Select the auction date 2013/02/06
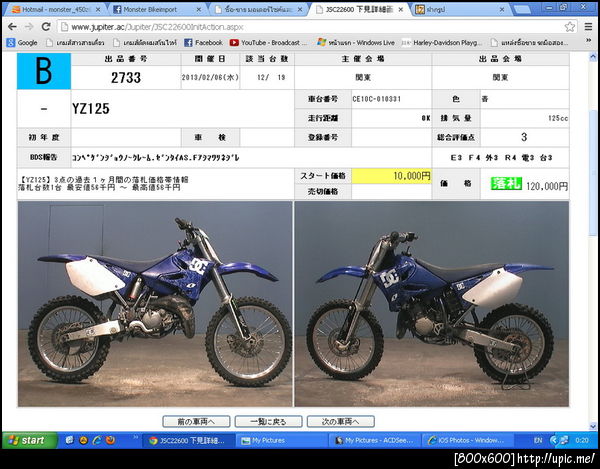600x469 pixels. click(x=210, y=77)
